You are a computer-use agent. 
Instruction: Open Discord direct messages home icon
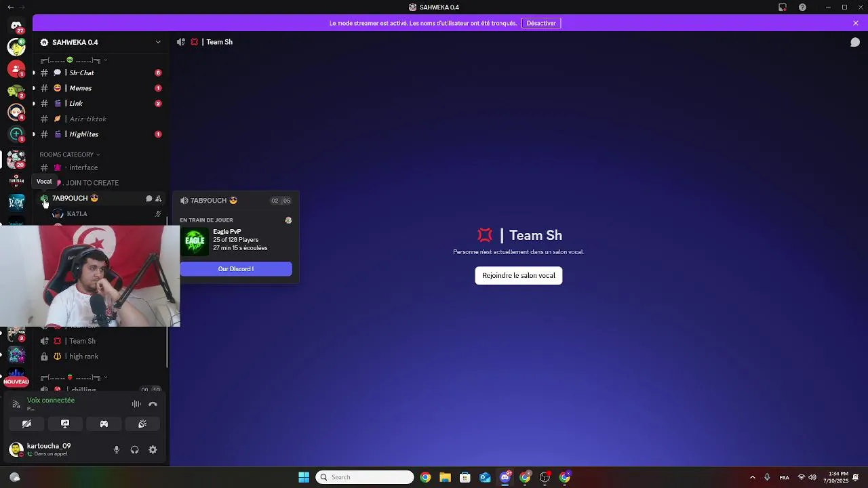tap(16, 26)
